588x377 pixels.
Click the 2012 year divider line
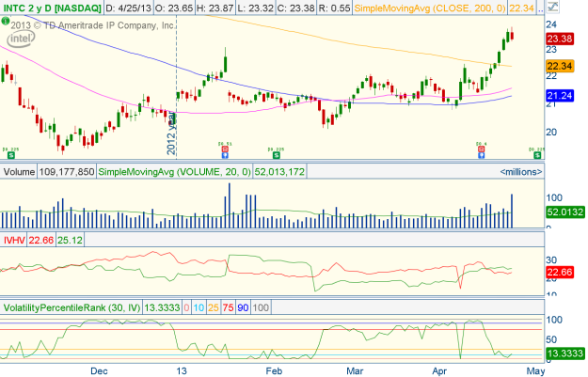pyautogui.click(x=176, y=94)
